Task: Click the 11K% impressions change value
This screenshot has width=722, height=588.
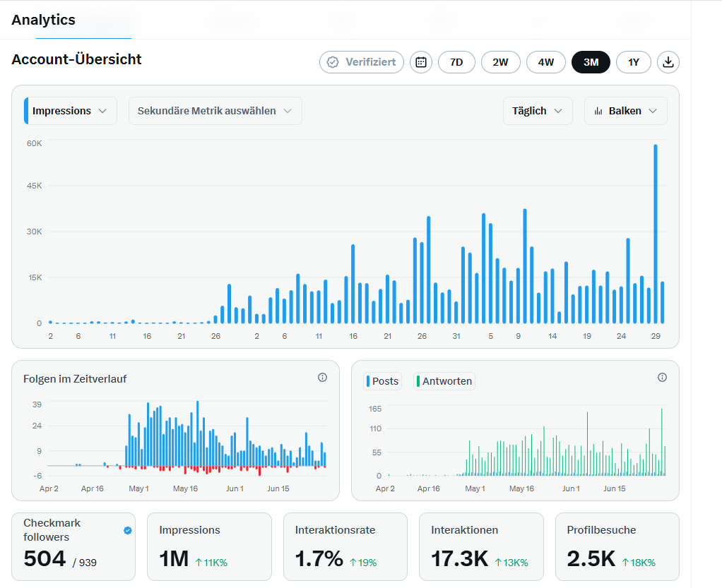Action: tap(211, 562)
